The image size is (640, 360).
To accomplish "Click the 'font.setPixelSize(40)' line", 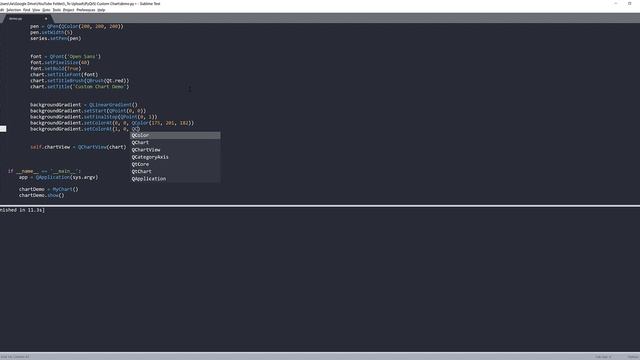I will (x=60, y=62).
